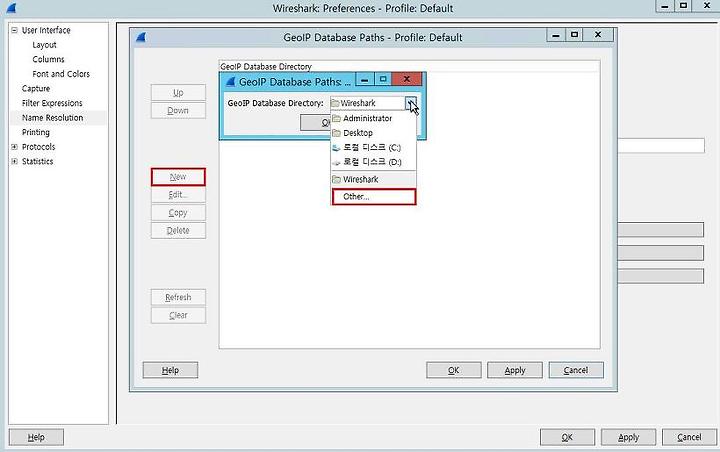Open Help in Preferences window
The width and height of the screenshot is (720, 452).
[36, 437]
